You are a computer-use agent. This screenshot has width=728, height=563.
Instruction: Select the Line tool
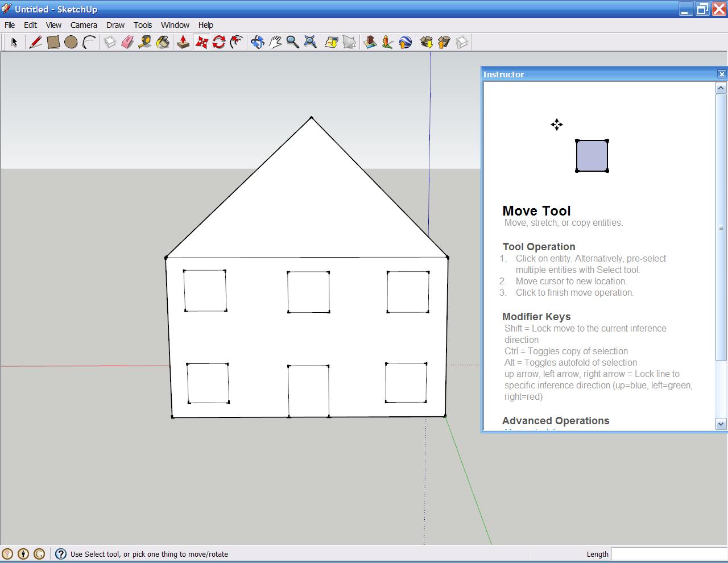pyautogui.click(x=35, y=42)
